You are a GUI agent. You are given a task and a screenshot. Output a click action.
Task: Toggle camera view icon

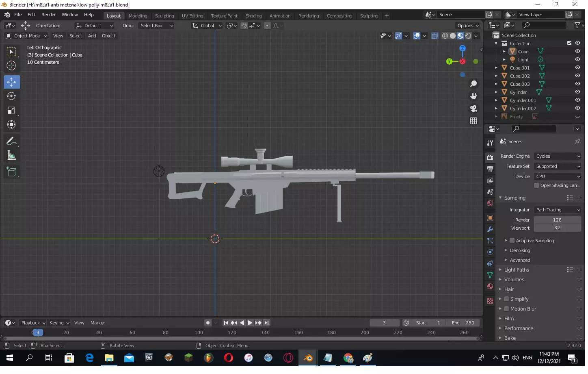tap(473, 109)
